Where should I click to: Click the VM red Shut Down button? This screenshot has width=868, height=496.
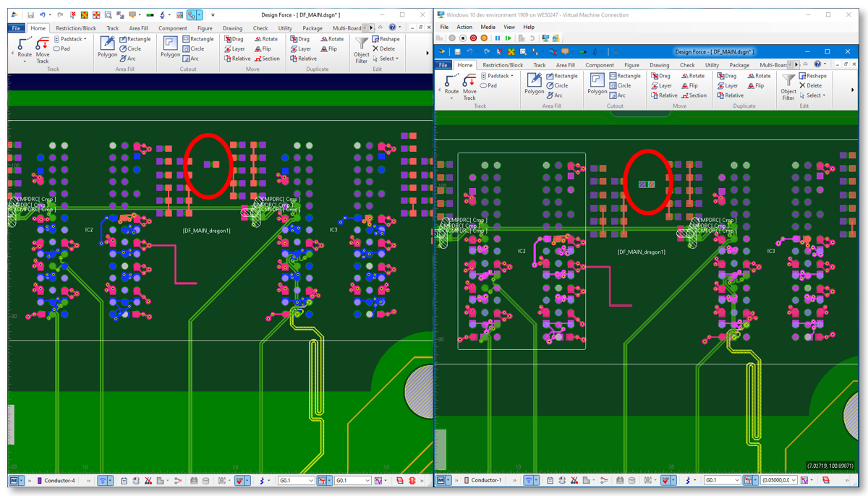pyautogui.click(x=473, y=38)
